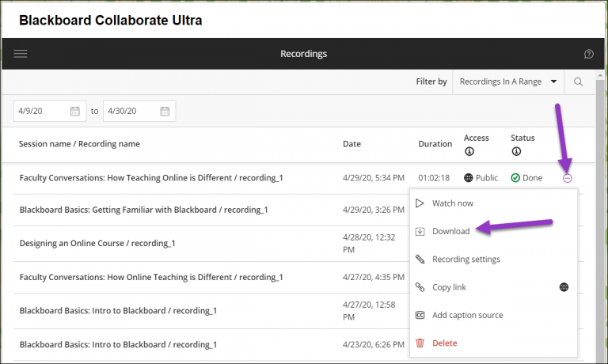Click the Access column info icon
This screenshot has width=608, height=364.
click(469, 151)
